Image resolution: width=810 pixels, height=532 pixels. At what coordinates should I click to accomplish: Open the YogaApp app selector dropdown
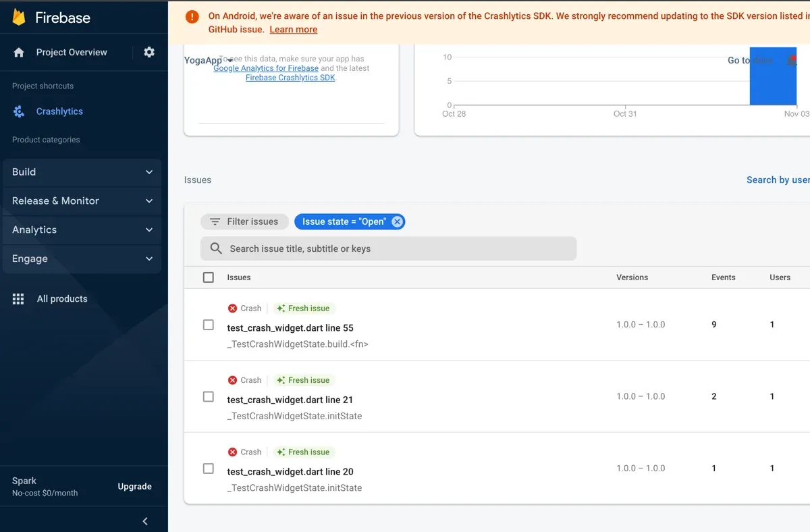pyautogui.click(x=208, y=60)
